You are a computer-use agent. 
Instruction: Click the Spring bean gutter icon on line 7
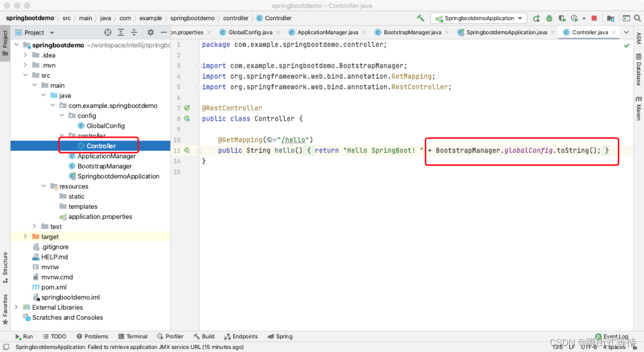[x=187, y=108]
